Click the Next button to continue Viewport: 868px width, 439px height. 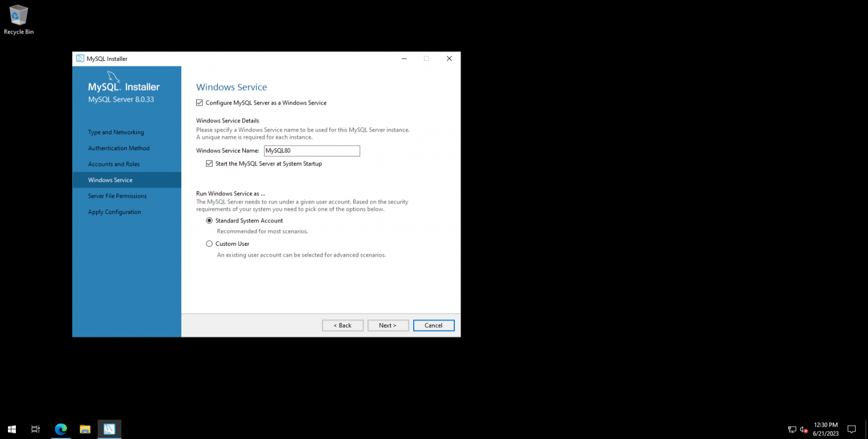click(x=388, y=325)
